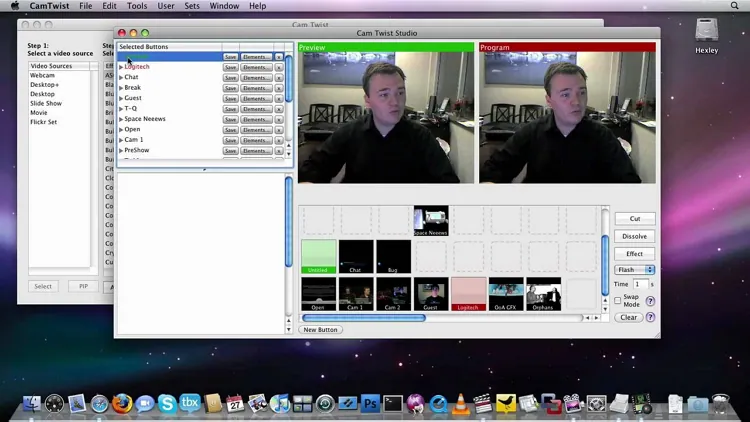
Task: Click the help icon beside Clear
Action: pos(650,317)
